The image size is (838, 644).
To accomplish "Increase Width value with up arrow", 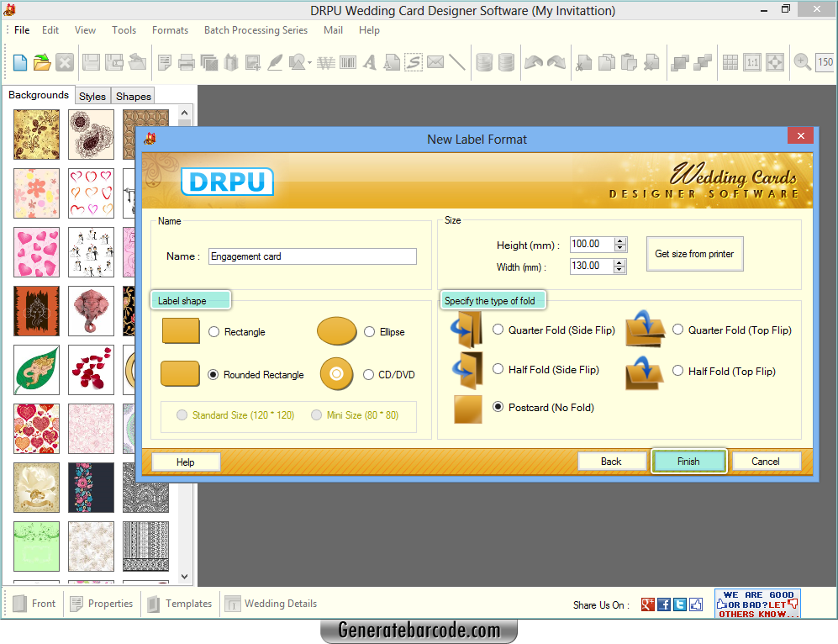I will pyautogui.click(x=619, y=262).
